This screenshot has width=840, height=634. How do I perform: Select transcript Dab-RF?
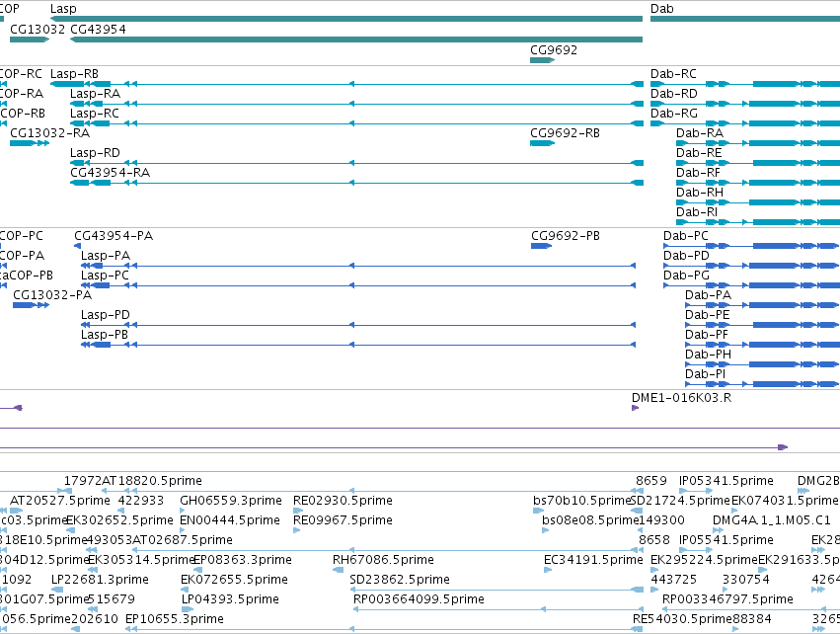[699, 173]
